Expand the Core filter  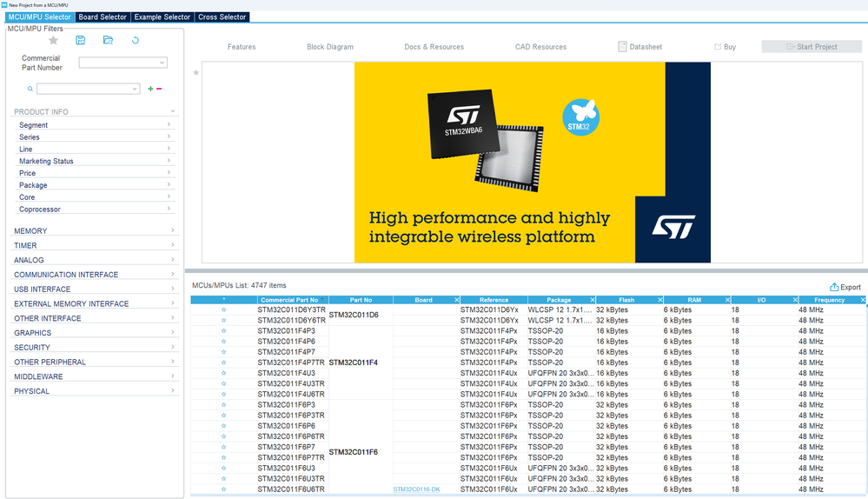[169, 196]
